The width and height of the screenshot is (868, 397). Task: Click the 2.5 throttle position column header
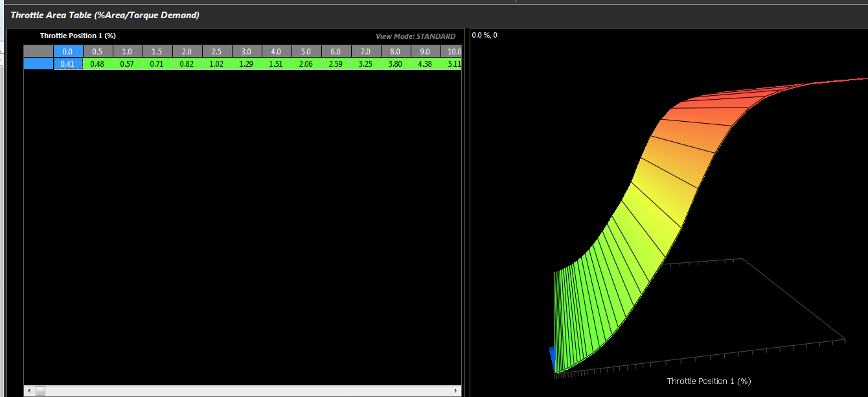(x=217, y=51)
